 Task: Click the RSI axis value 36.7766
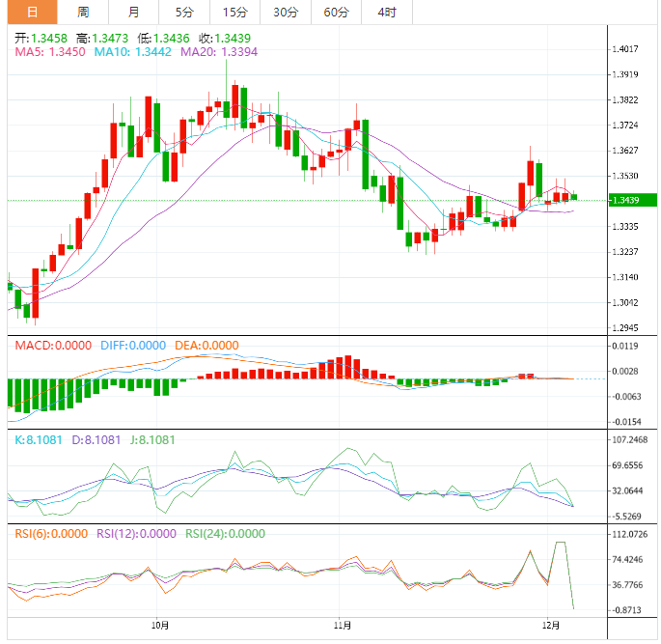click(x=627, y=585)
